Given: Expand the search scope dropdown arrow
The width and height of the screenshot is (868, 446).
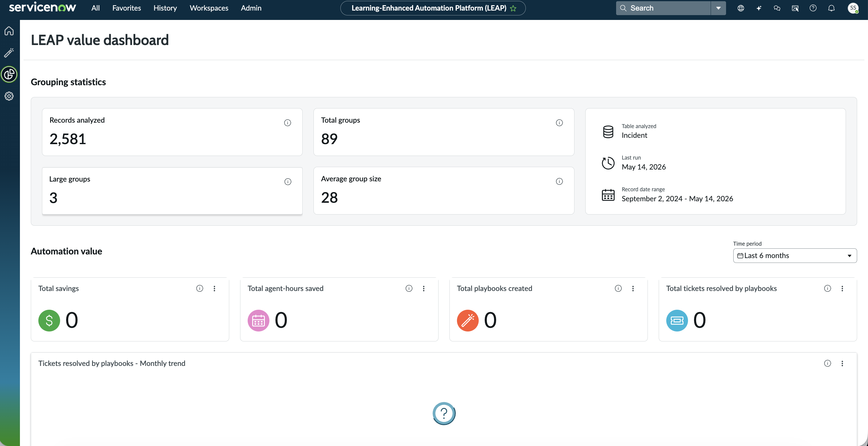Looking at the screenshot, I should coord(719,8).
